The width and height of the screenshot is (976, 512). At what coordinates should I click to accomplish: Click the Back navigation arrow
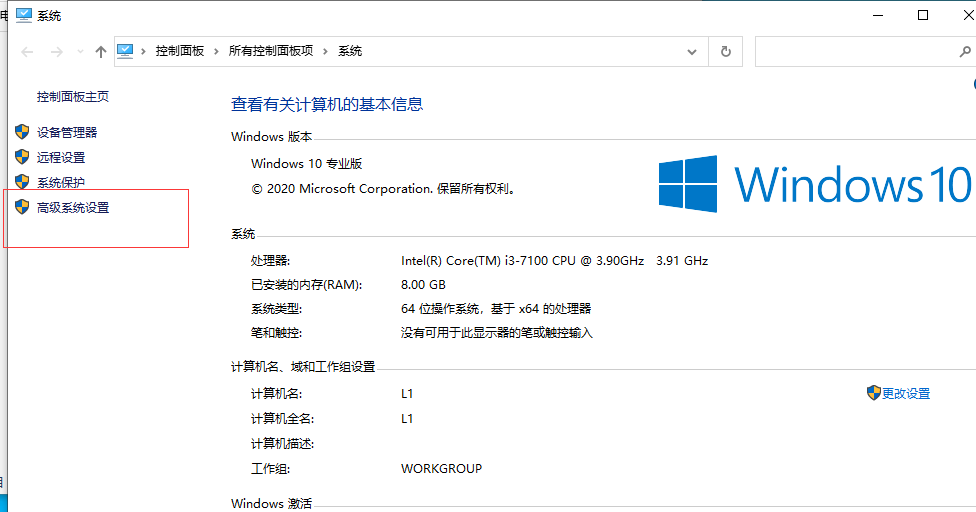[27, 52]
